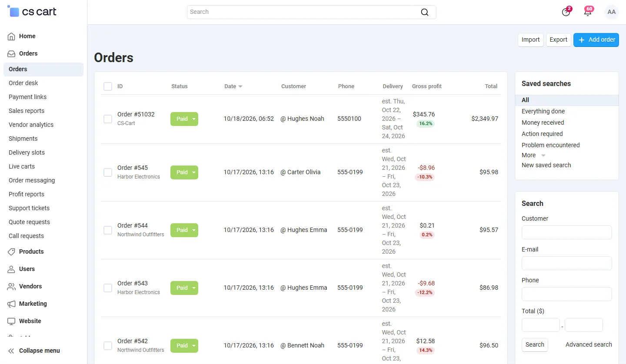Click the Website monitor icon
Screen dimensions: 626x364
[11, 321]
